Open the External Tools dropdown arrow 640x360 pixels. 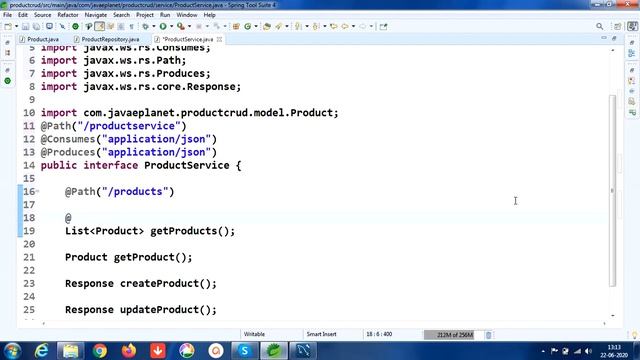189,27
